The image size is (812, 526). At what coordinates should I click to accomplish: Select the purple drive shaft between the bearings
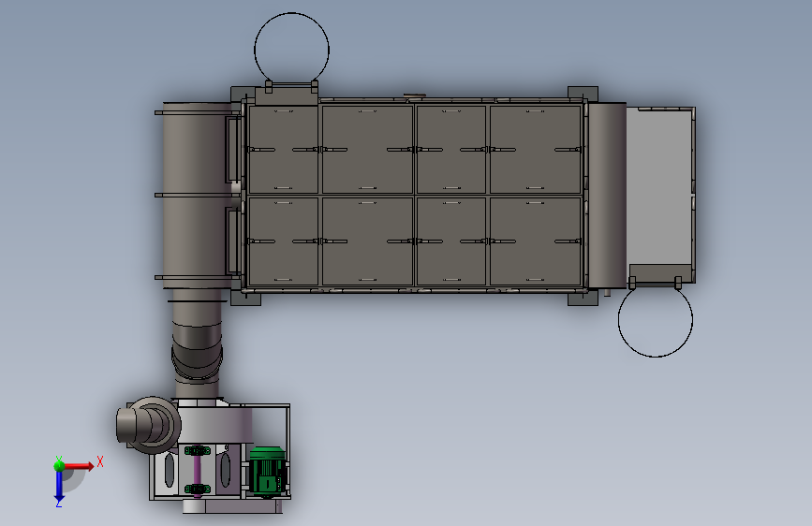pos(198,470)
